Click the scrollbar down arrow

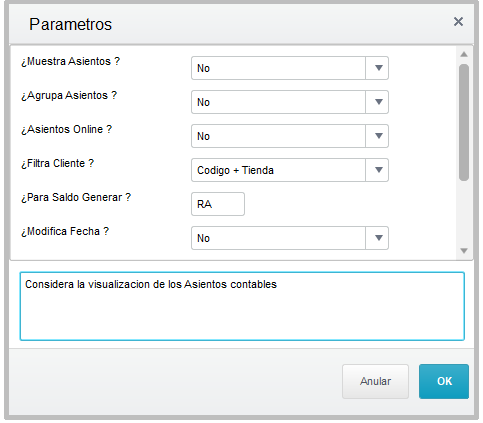(464, 251)
